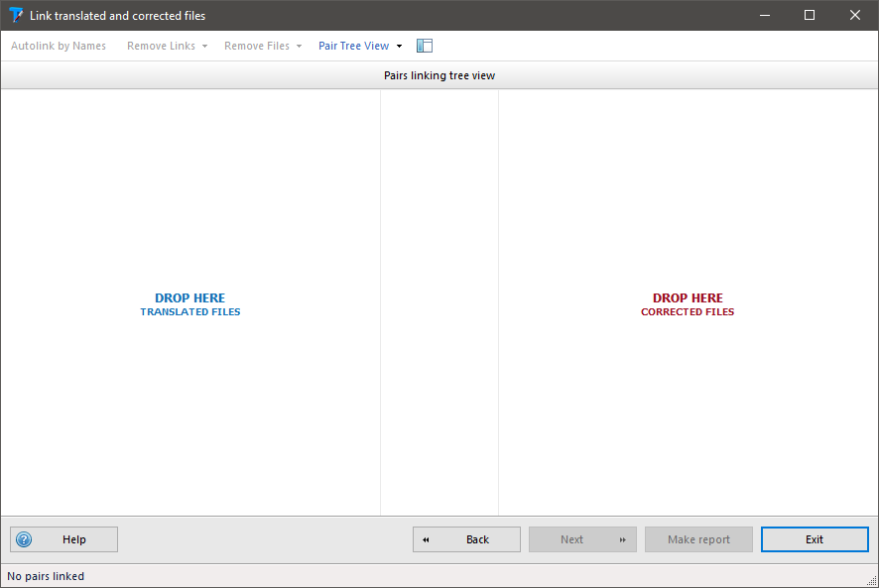The width and height of the screenshot is (879, 588).
Task: Click the application logo in title bar
Action: (16, 15)
